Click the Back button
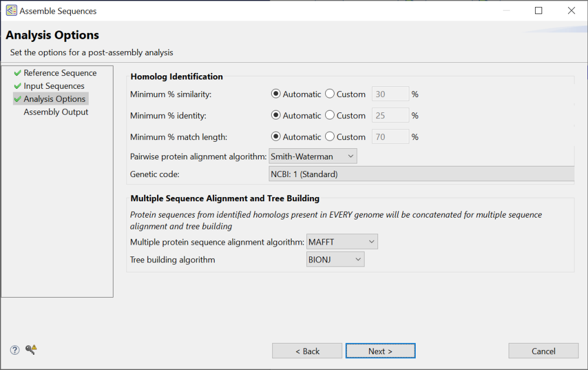Viewport: 588px width, 370px height. coord(307,351)
